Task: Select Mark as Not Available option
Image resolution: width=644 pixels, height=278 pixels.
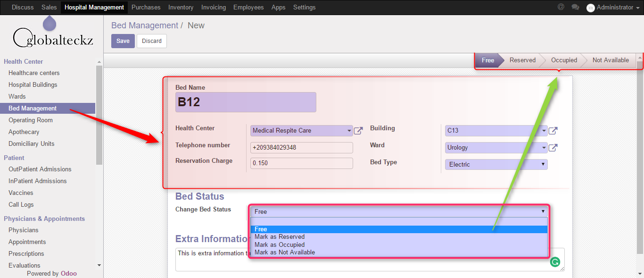Action: pyautogui.click(x=285, y=253)
